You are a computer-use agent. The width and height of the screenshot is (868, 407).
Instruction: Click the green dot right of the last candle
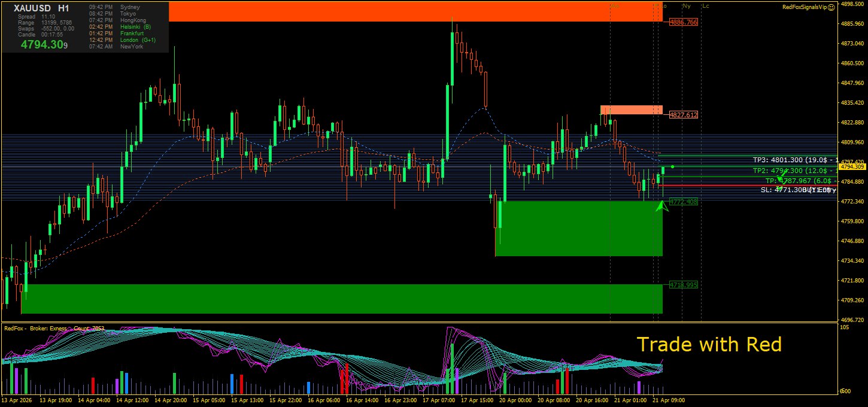click(673, 166)
